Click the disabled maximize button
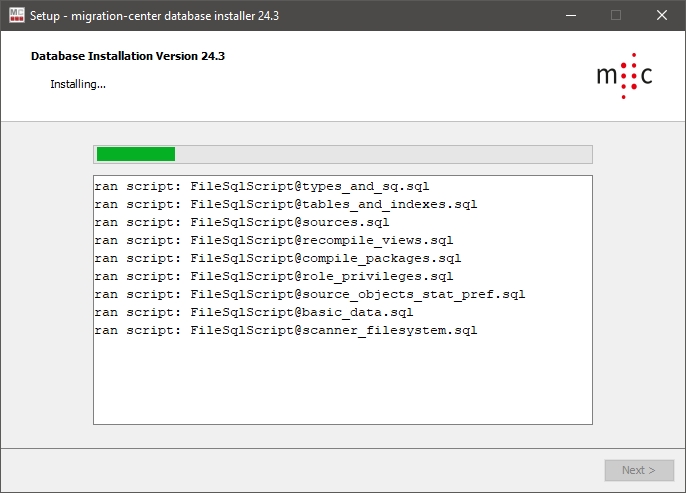The width and height of the screenshot is (686, 493). click(616, 15)
